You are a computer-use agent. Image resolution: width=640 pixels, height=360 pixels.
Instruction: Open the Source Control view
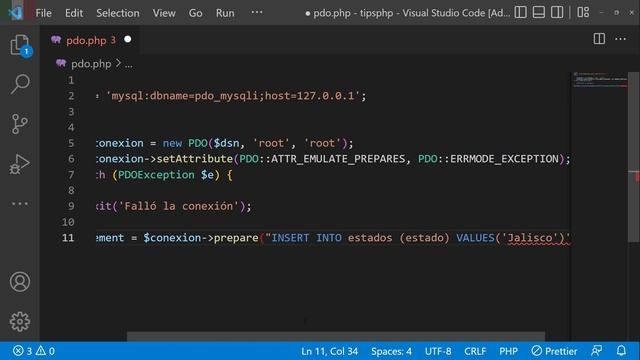click(x=20, y=124)
